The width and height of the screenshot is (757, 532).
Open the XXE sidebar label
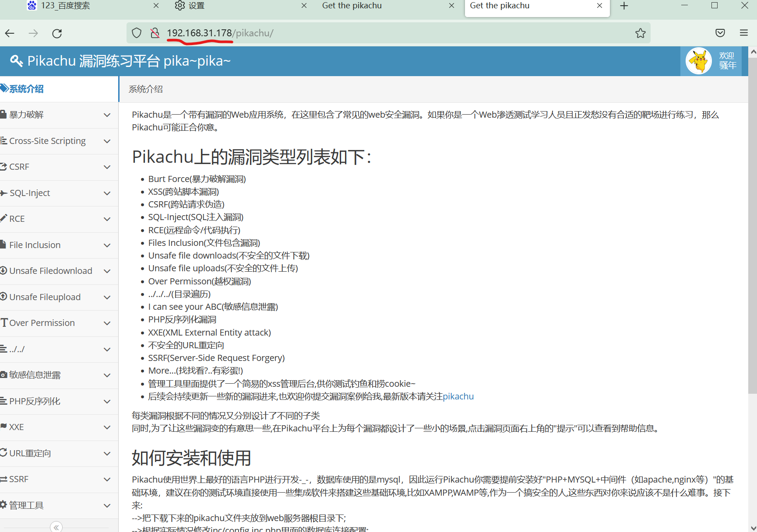click(17, 427)
